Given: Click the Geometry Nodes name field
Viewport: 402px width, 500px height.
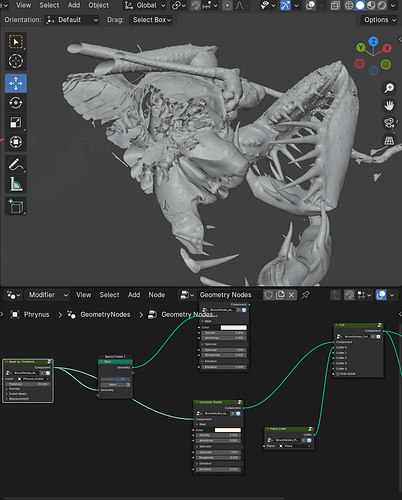Looking at the screenshot, I should click(x=229, y=295).
